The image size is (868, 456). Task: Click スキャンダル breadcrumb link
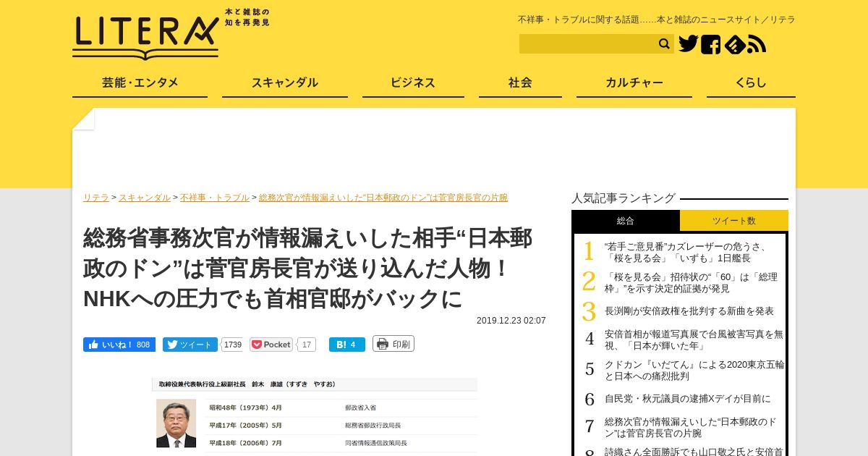pos(145,198)
